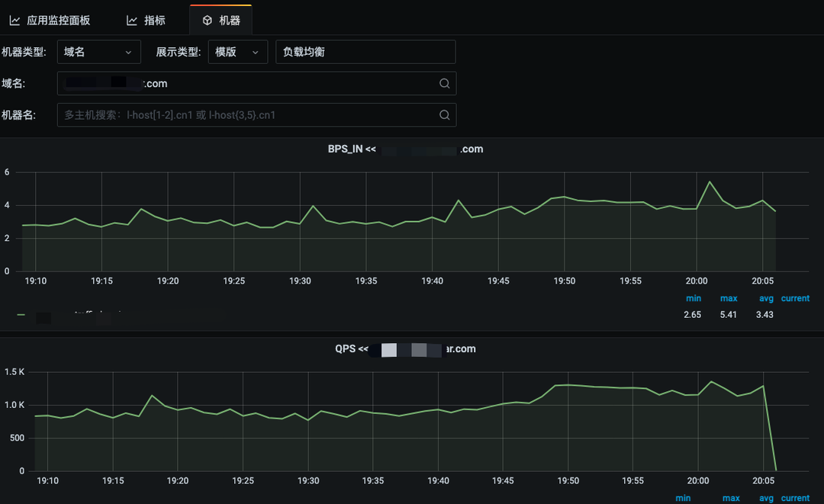Click the search icon in 域名 field

pos(445,83)
